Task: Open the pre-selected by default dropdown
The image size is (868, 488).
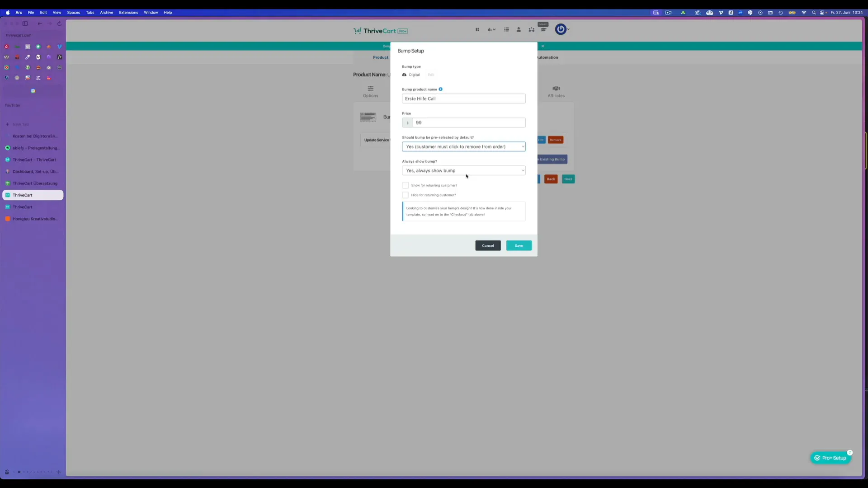Action: coord(463,146)
